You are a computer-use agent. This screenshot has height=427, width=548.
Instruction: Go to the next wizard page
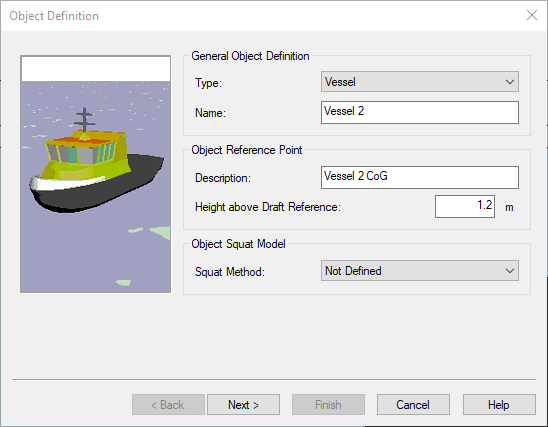(243, 405)
